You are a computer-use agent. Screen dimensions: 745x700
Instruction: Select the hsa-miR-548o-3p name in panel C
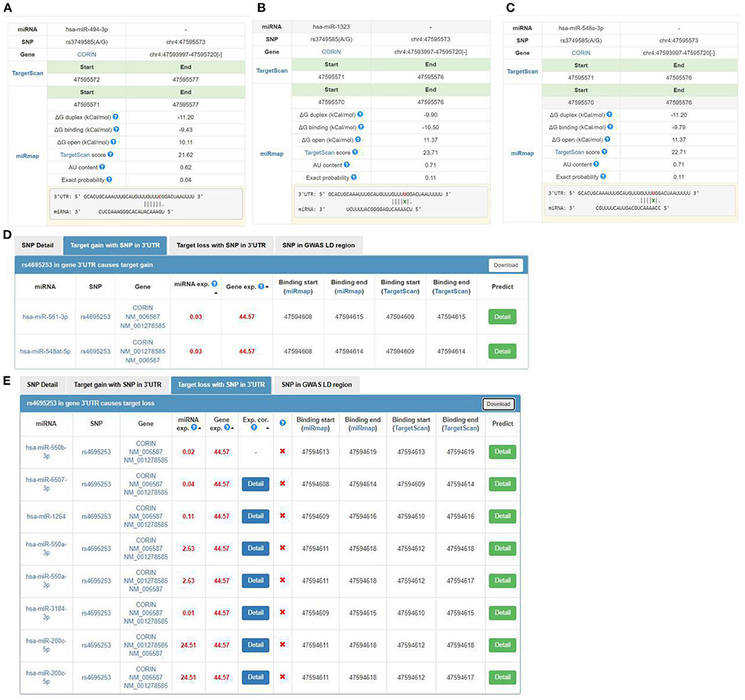581,28
